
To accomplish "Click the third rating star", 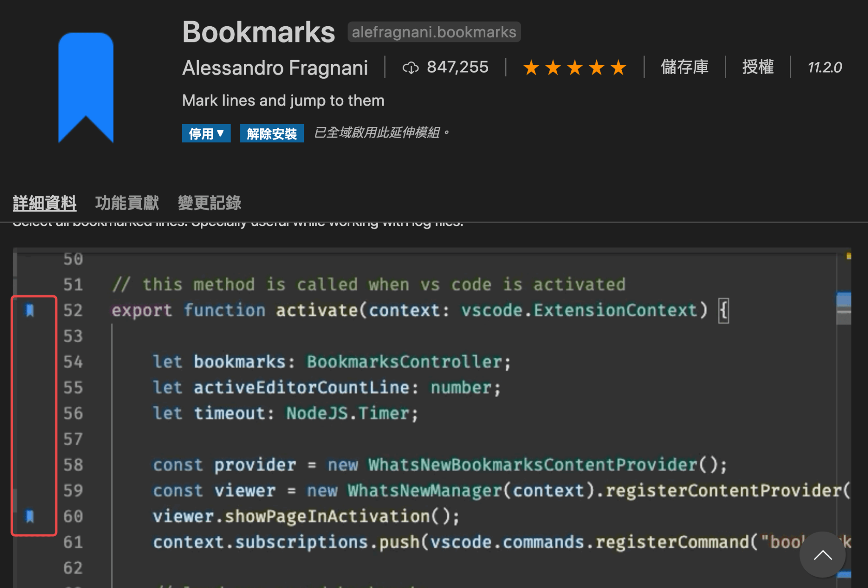I will 576,67.
